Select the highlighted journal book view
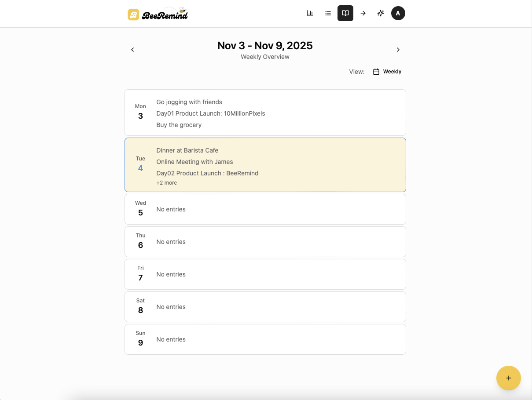Viewport: 532px width, 400px height. click(345, 13)
